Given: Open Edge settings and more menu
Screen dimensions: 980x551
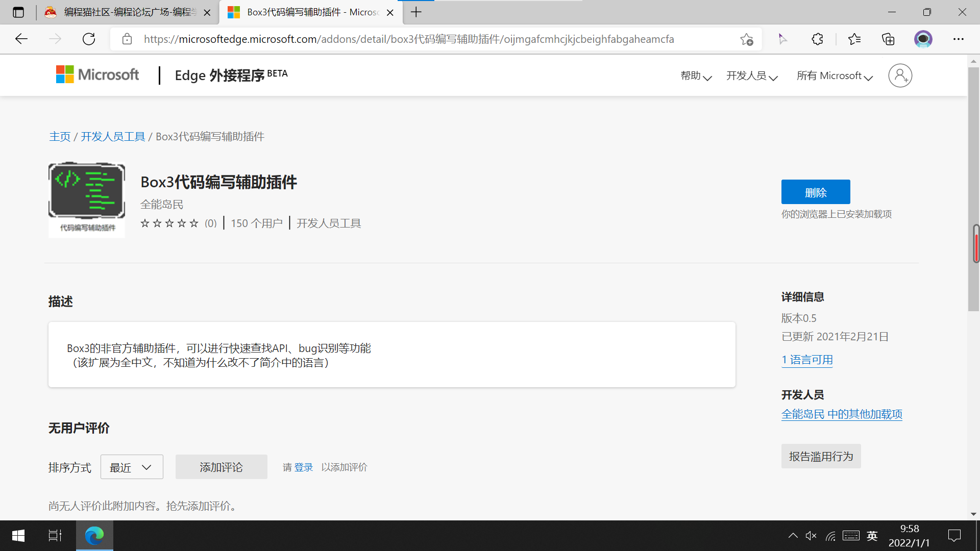Looking at the screenshot, I should point(959,39).
